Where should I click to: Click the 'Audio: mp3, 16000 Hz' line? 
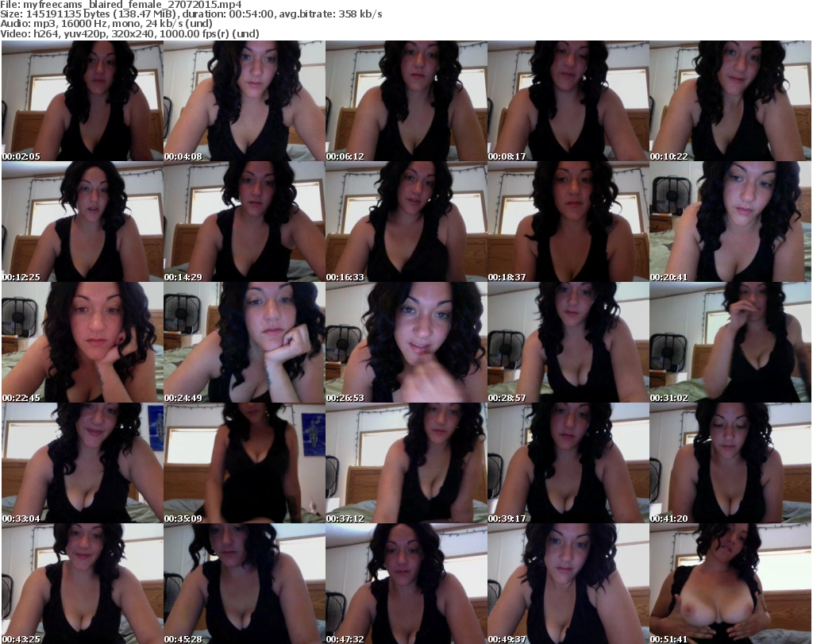click(x=106, y=24)
